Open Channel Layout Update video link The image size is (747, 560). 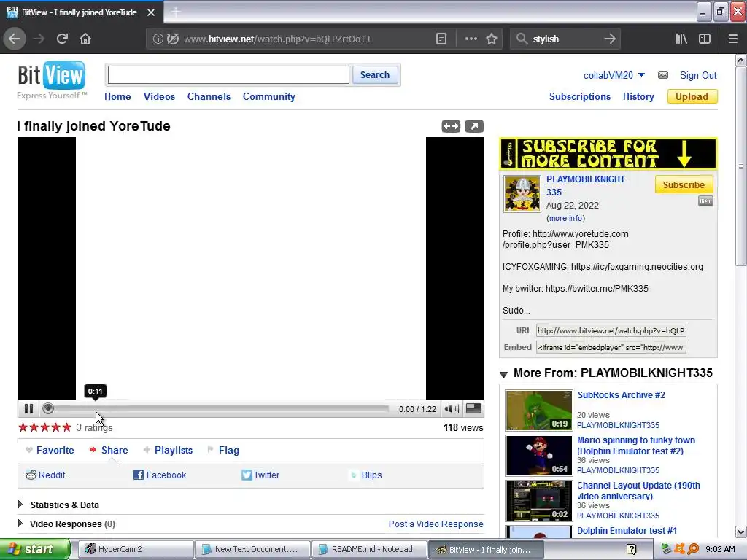[638, 491]
